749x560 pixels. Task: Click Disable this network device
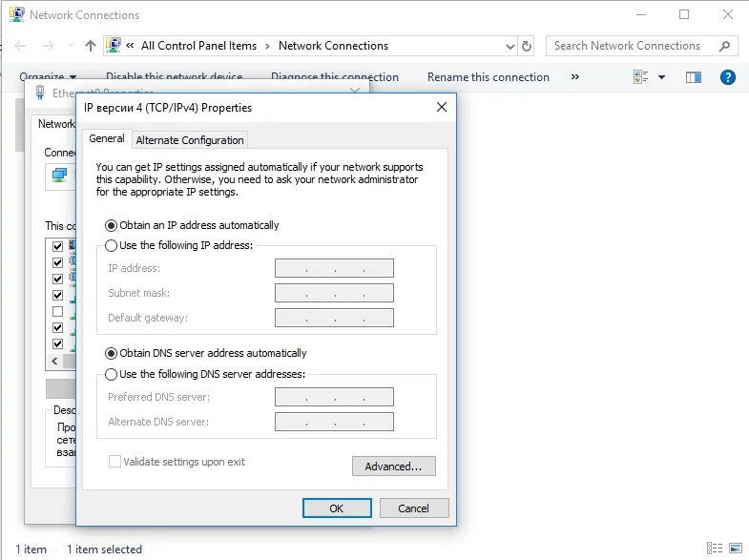coord(175,77)
